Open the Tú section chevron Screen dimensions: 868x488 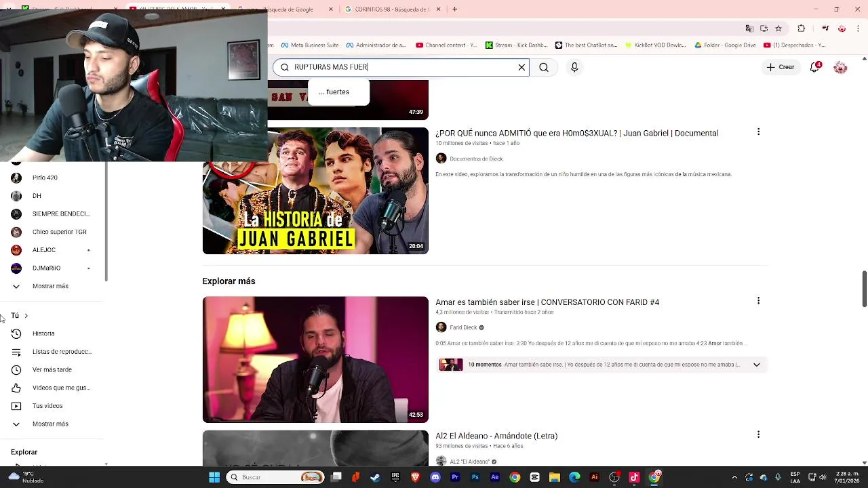point(26,316)
